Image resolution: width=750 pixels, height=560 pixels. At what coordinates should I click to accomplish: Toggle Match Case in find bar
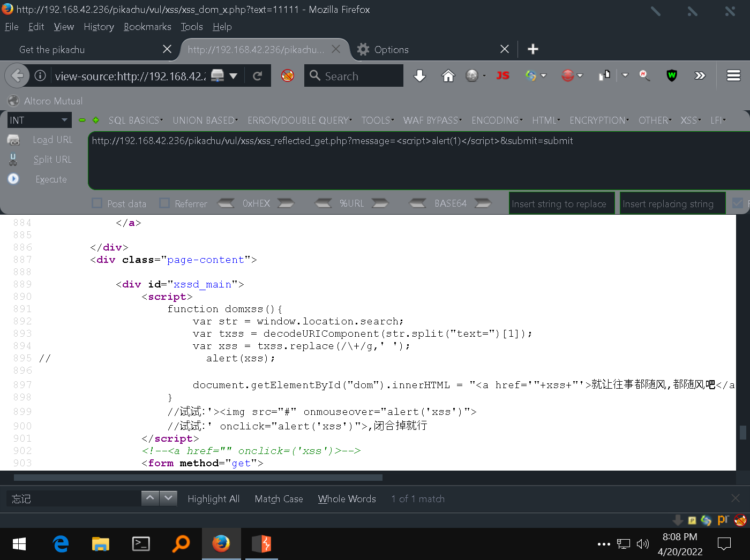[x=279, y=499]
